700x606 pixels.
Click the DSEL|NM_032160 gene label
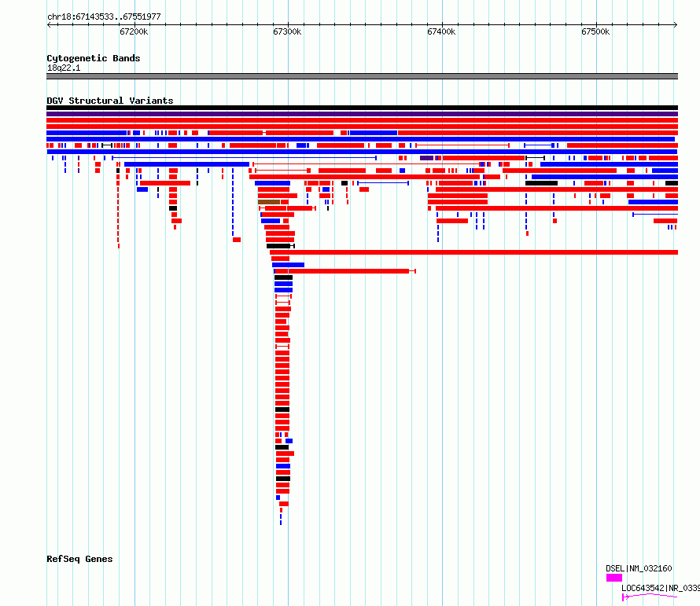pyautogui.click(x=639, y=568)
